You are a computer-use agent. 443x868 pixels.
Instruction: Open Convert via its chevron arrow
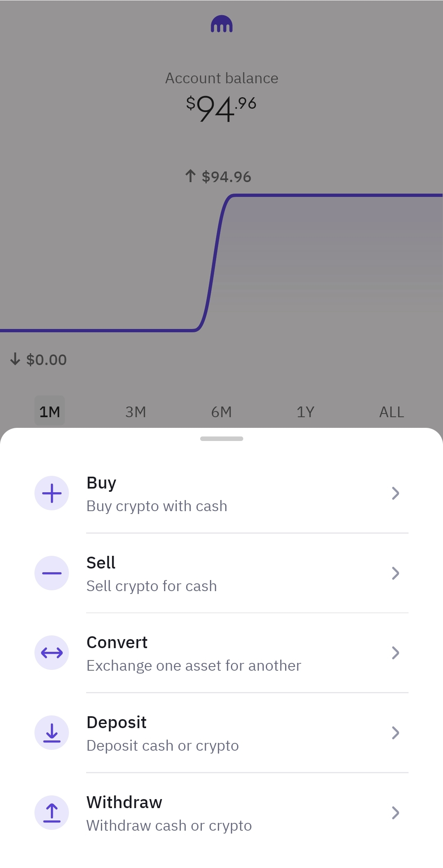395,653
